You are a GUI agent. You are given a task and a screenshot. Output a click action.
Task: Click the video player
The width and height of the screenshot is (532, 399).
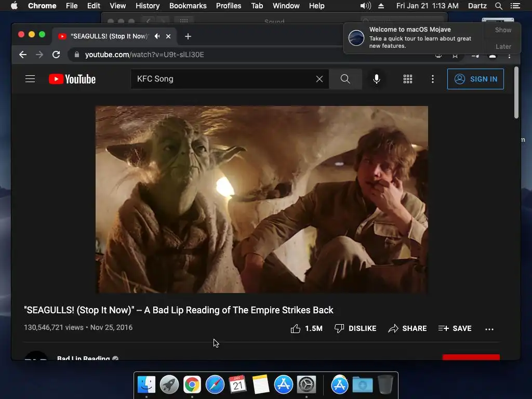tap(262, 199)
